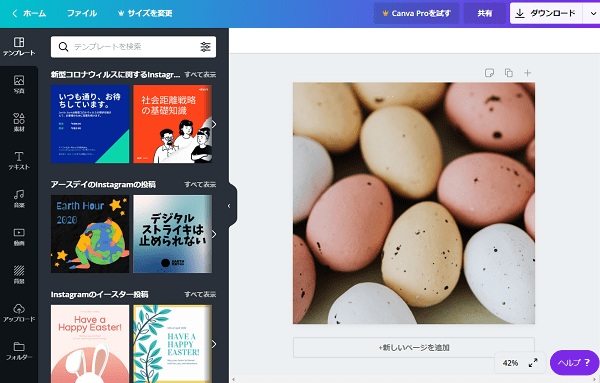Expand the dropdown arrow next to Download
The width and height of the screenshot is (600, 383).
pyautogui.click(x=592, y=13)
